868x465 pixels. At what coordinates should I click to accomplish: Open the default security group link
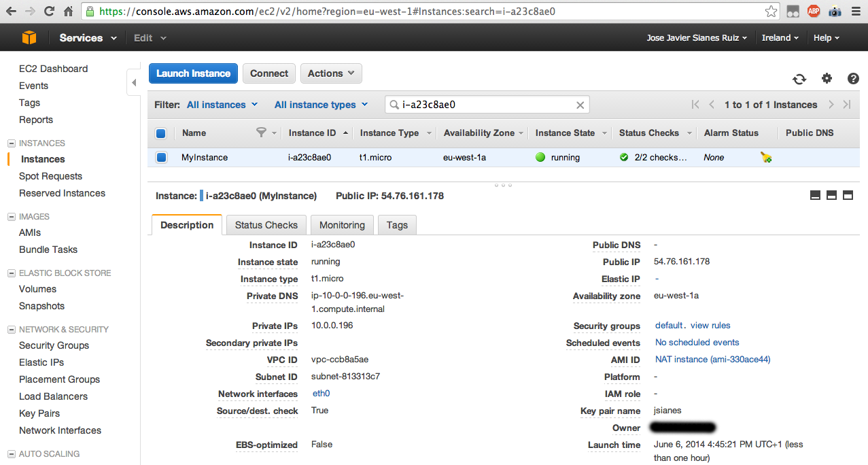coord(670,326)
